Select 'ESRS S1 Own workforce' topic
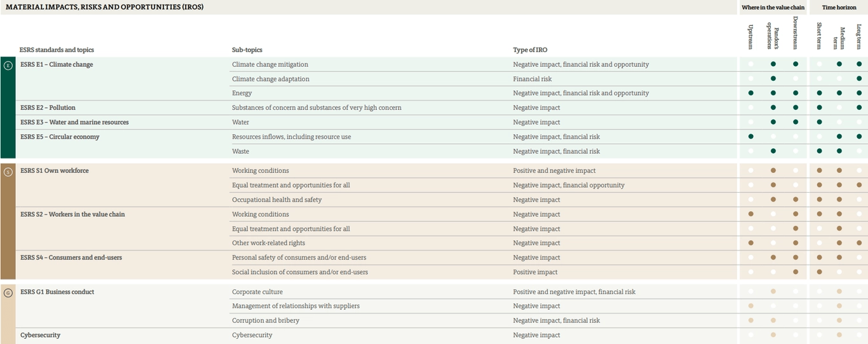Viewport: 868px width, 344px height. 55,170
